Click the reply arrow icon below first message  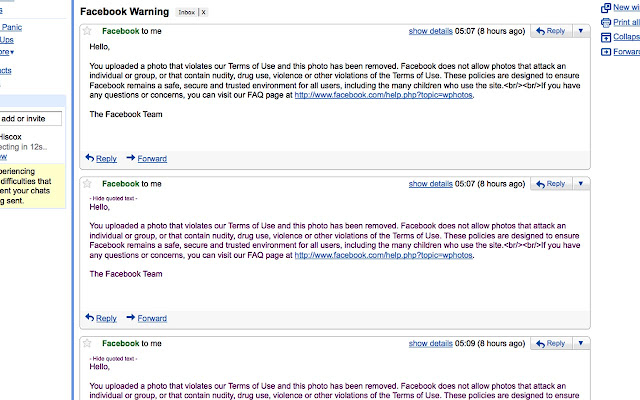click(x=90, y=157)
